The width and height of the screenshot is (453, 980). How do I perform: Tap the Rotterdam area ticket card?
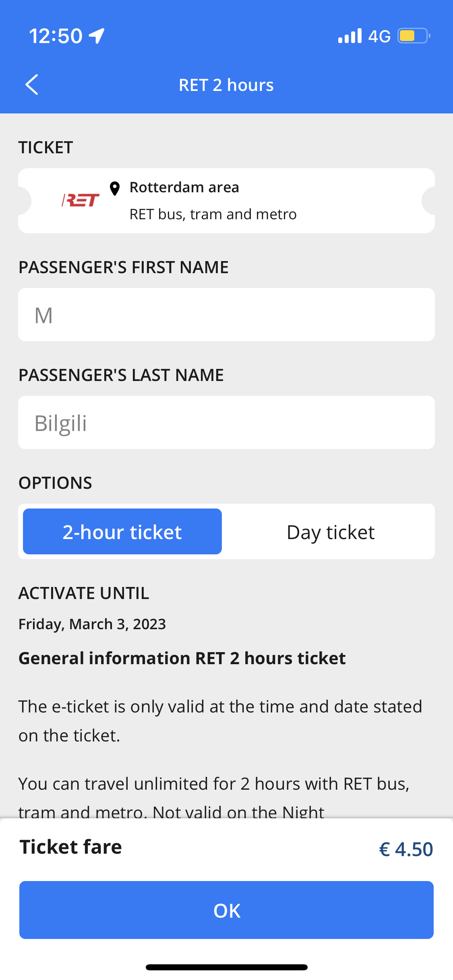tap(226, 201)
